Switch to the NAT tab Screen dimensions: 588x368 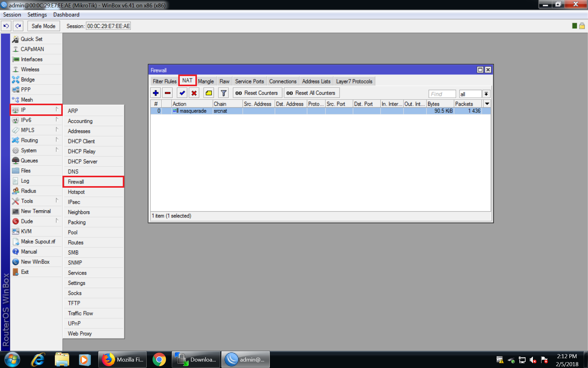point(187,81)
